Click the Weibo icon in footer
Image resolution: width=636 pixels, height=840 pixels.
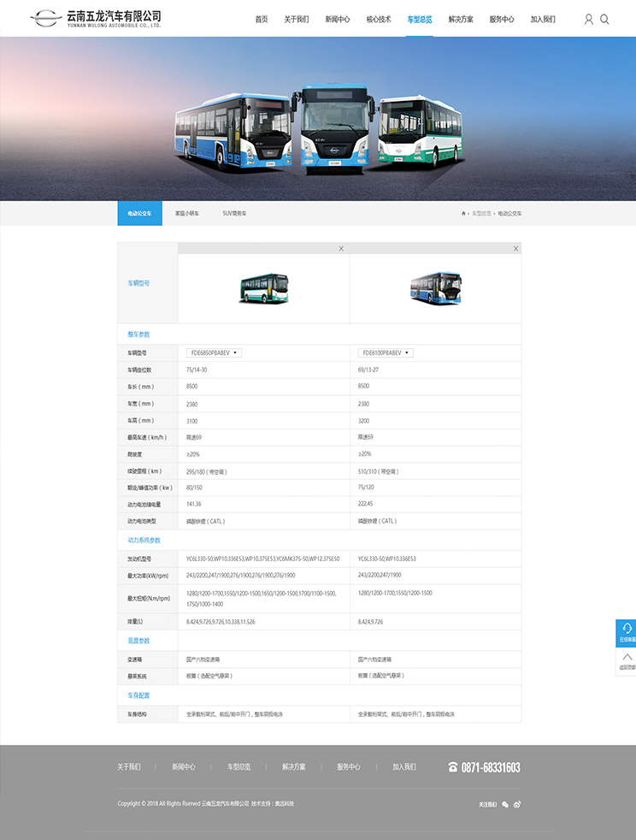tap(516, 804)
